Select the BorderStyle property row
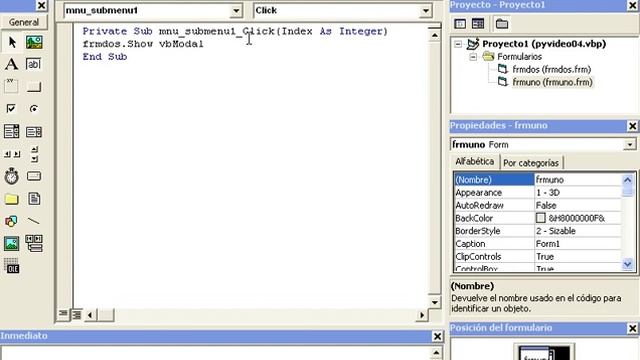Image resolution: width=640 pixels, height=360 pixels. point(537,231)
